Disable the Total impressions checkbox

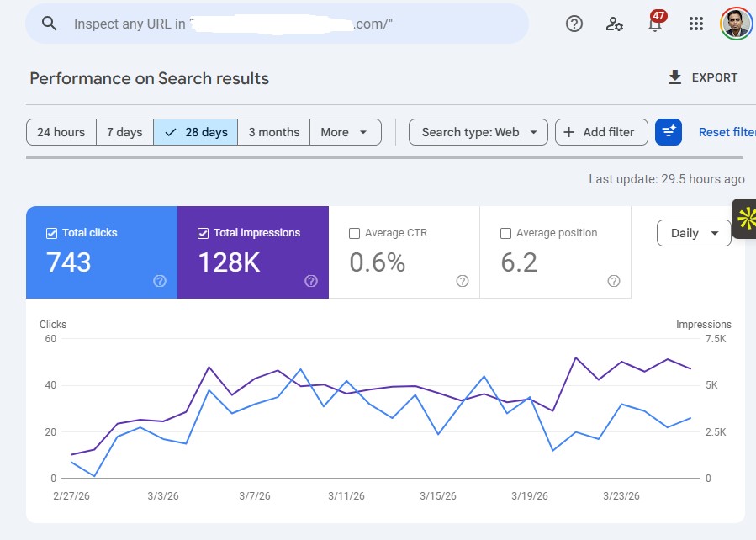pos(203,232)
